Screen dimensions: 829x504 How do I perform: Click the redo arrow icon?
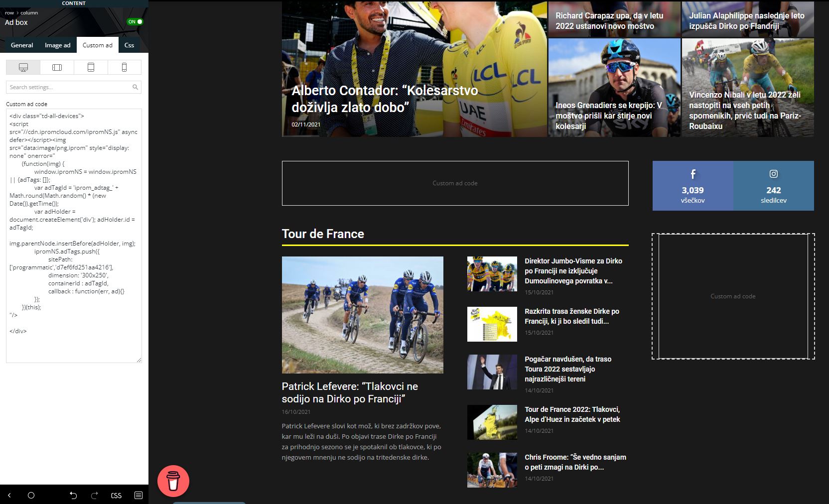click(x=95, y=495)
